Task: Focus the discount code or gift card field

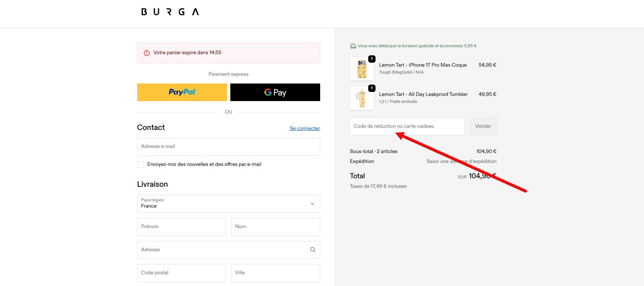Action: coord(407,126)
